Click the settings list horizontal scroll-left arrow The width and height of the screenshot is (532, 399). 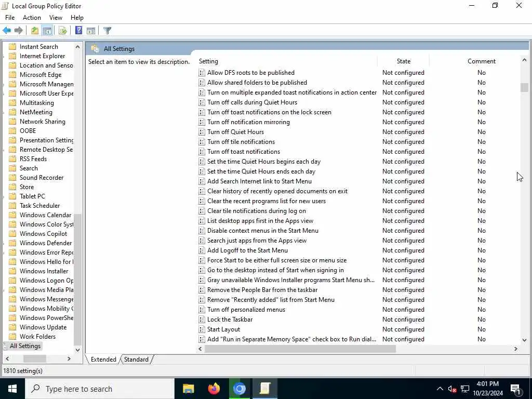point(200,349)
